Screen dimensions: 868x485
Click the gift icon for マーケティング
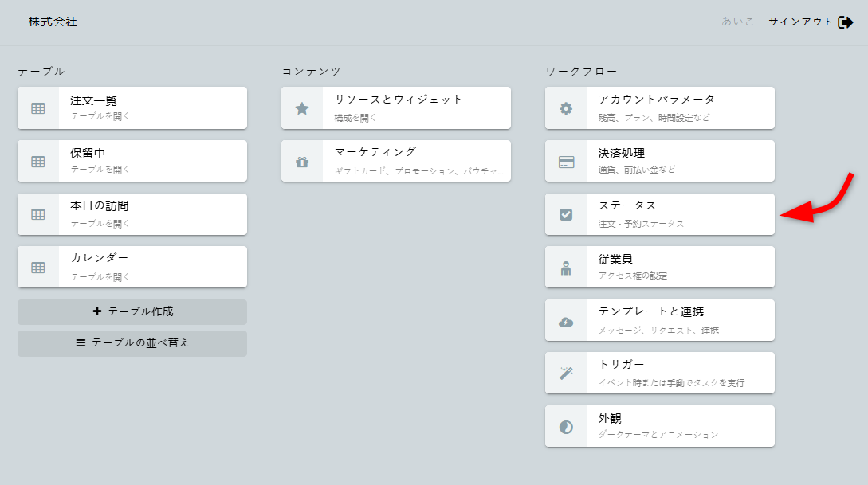coord(302,162)
